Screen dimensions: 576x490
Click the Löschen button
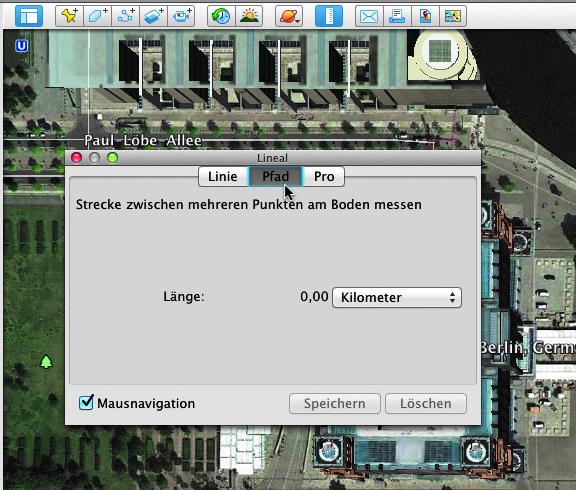point(426,404)
